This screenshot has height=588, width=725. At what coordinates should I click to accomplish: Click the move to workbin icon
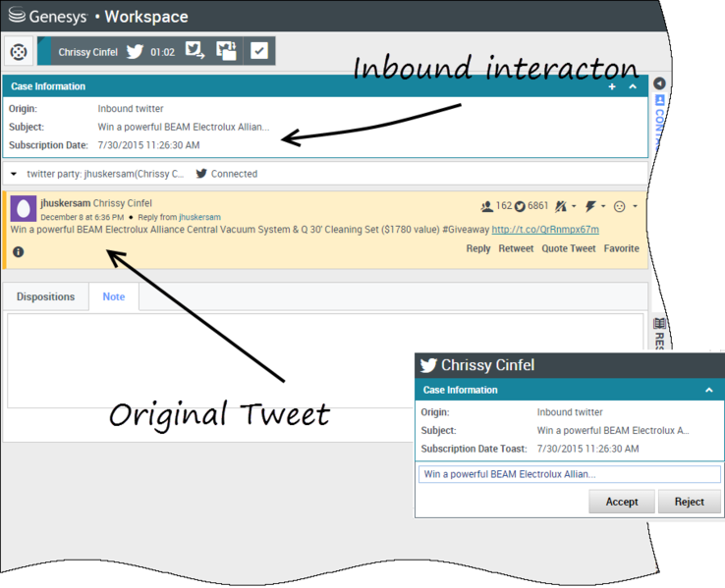coord(227,51)
